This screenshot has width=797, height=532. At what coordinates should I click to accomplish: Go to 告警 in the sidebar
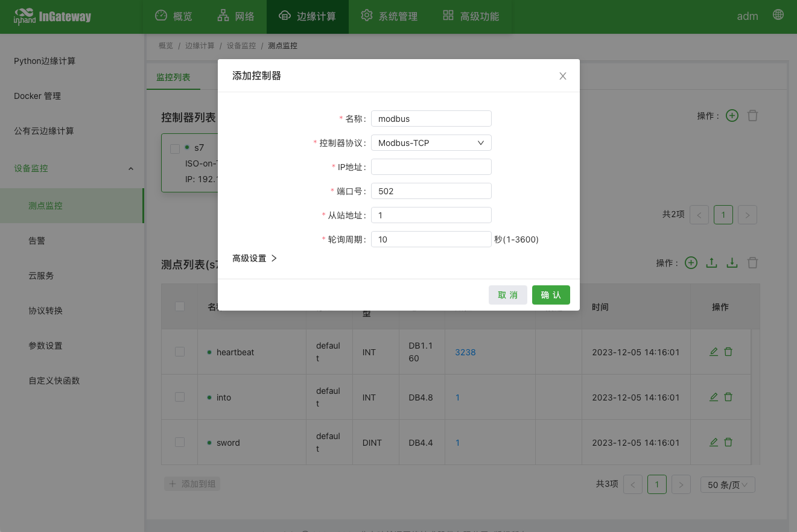[37, 241]
